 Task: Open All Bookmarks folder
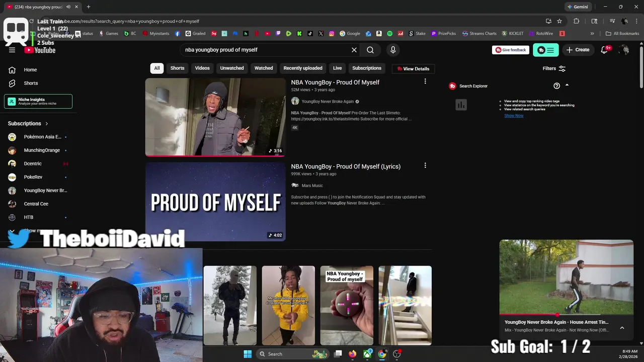pyautogui.click(x=622, y=34)
